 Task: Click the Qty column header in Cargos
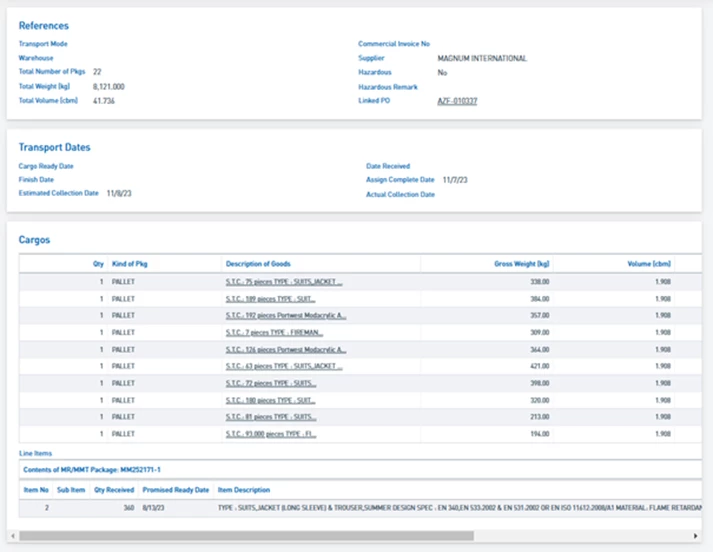[98, 264]
